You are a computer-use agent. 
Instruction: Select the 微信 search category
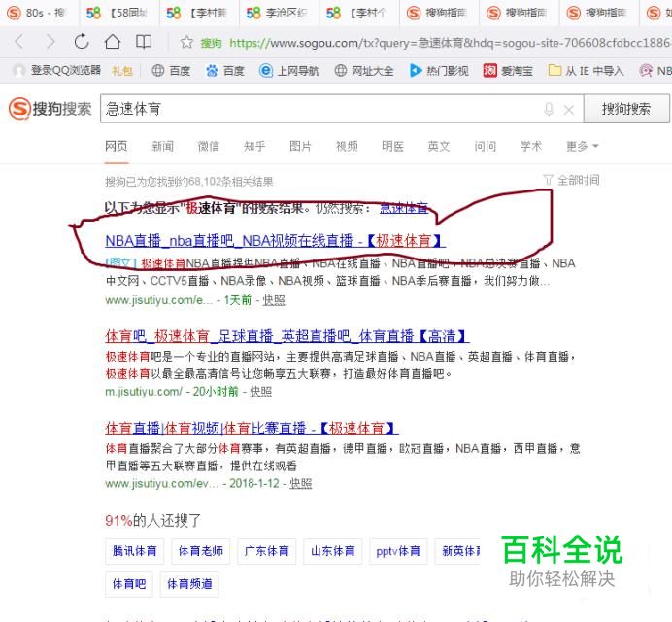click(x=208, y=147)
